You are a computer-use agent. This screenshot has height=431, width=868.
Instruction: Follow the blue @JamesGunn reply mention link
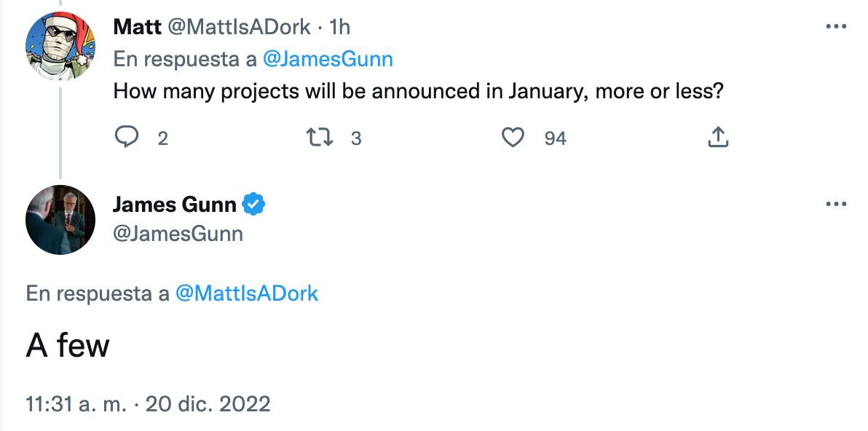(x=327, y=59)
